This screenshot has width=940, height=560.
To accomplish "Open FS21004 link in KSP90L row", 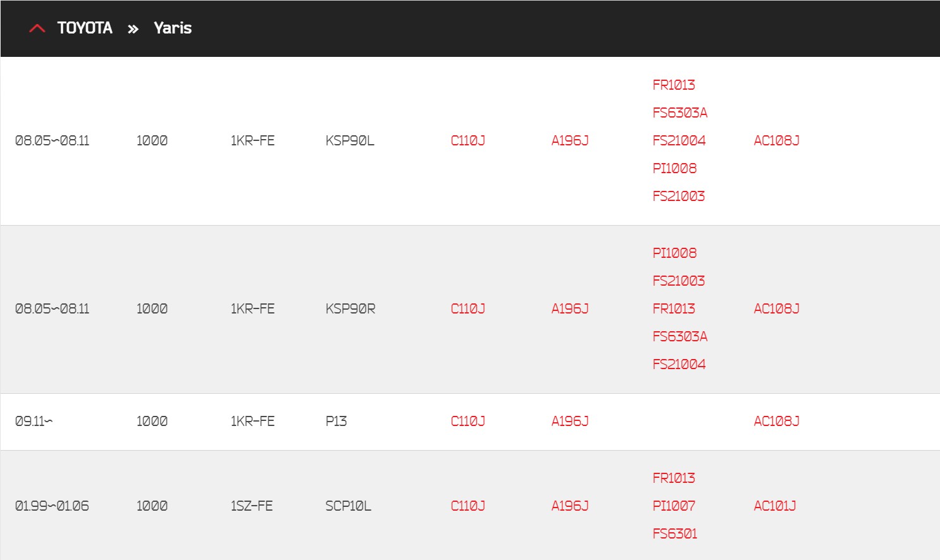I will tap(679, 140).
